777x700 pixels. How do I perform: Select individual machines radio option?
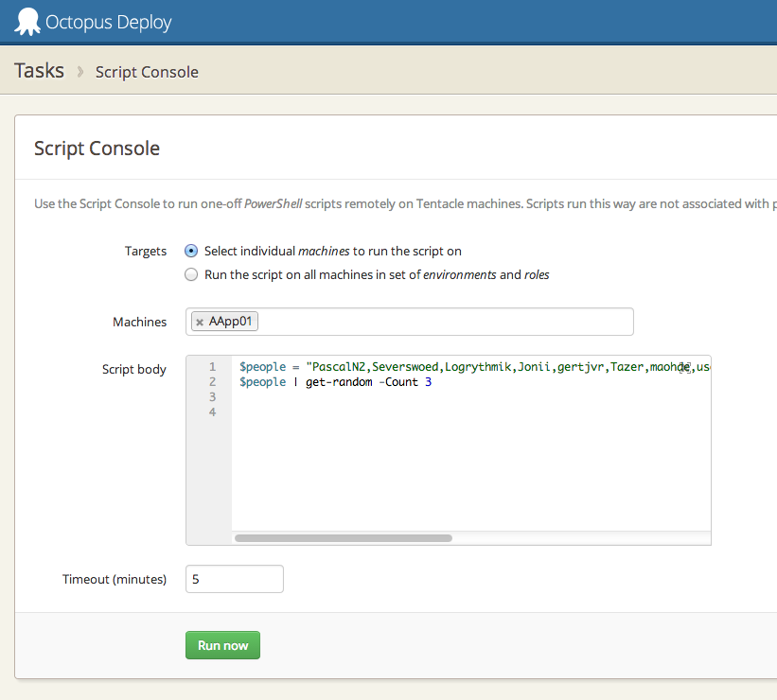pos(191,252)
